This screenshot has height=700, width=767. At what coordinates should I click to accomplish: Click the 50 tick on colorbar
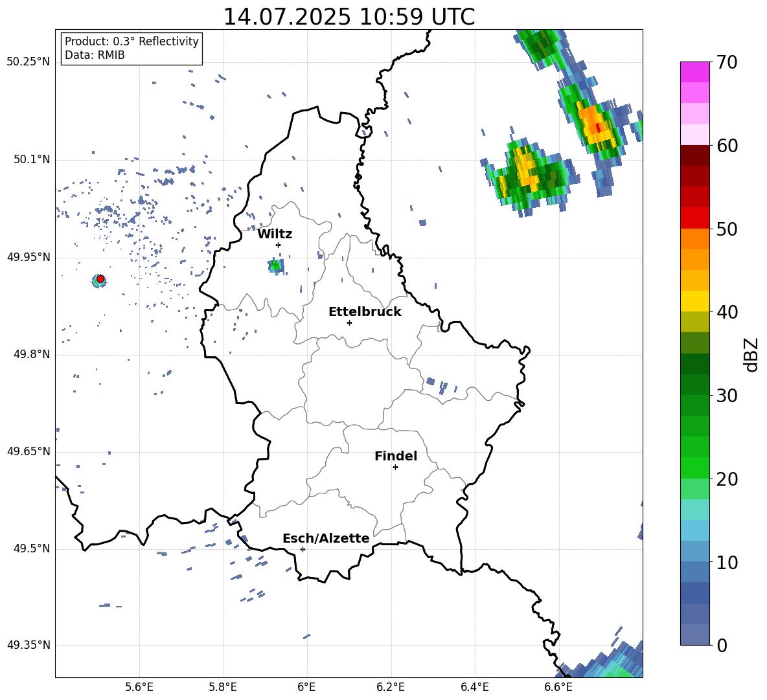(727, 229)
